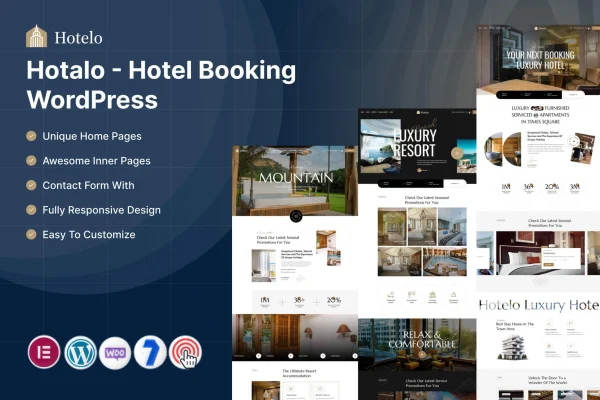Click the play button on Relax & Comfortable banner
Image resolution: width=600 pixels, height=400 pixels.
(422, 354)
